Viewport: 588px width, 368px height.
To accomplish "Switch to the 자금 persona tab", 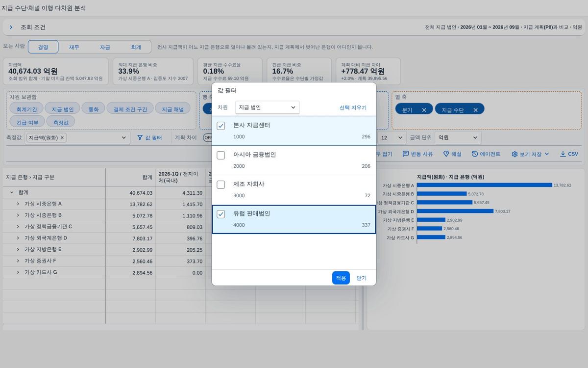I will point(105,47).
